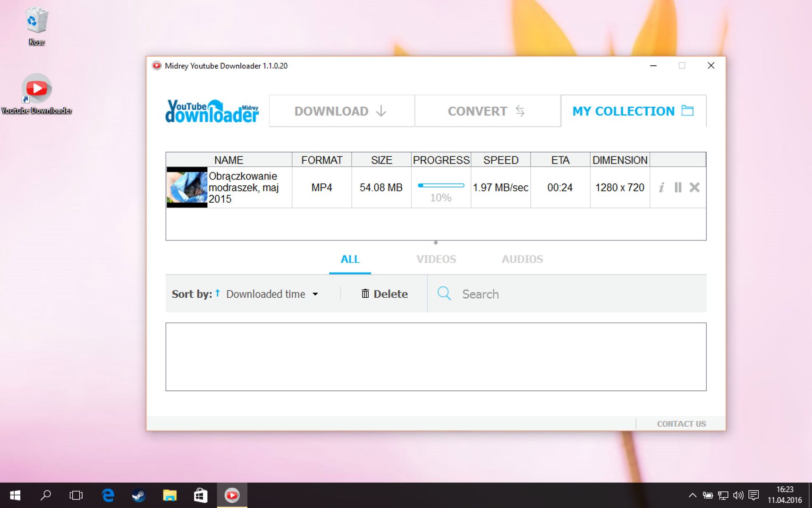Switch to the CONVERT tab
The image size is (812, 508).
[488, 111]
